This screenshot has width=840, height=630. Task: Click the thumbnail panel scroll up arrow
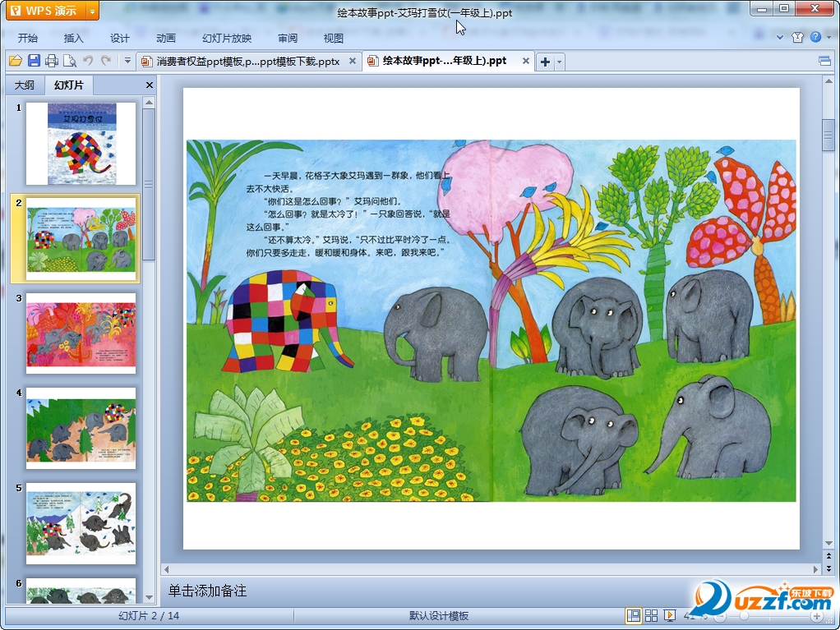click(x=150, y=102)
